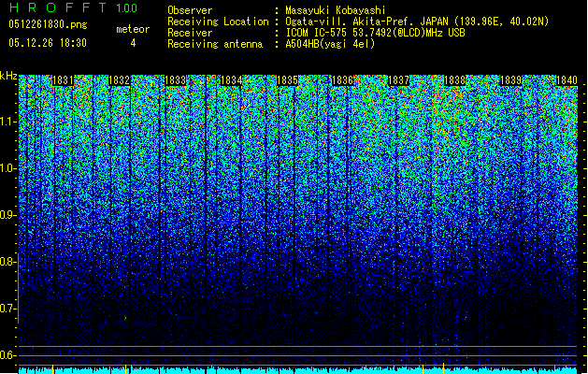
Task: Click the 1836 time marker label
Action: click(x=343, y=80)
